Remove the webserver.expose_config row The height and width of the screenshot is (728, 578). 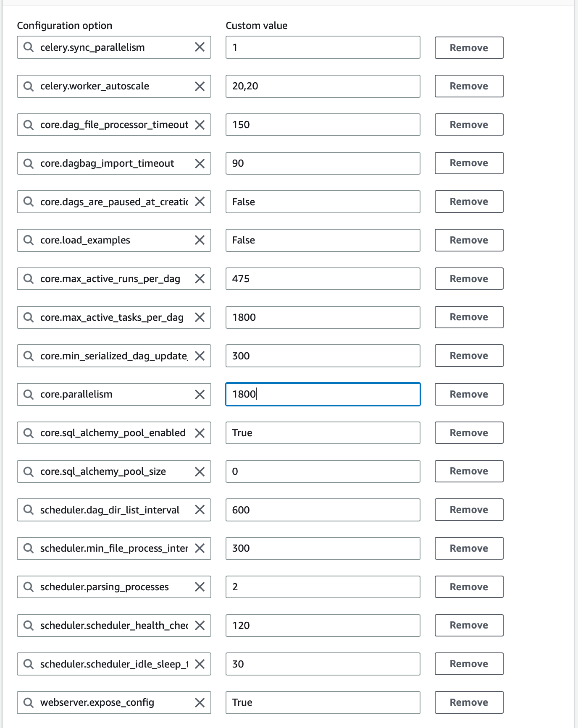click(x=468, y=702)
